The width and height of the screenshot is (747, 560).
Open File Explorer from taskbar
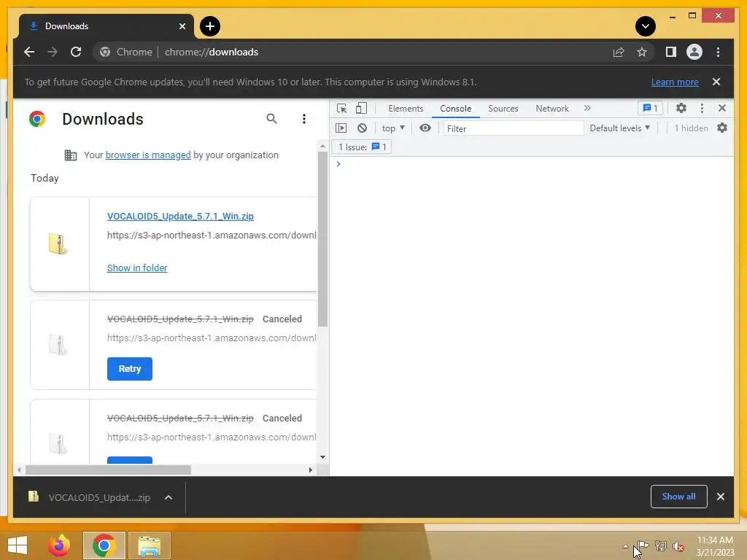point(149,545)
